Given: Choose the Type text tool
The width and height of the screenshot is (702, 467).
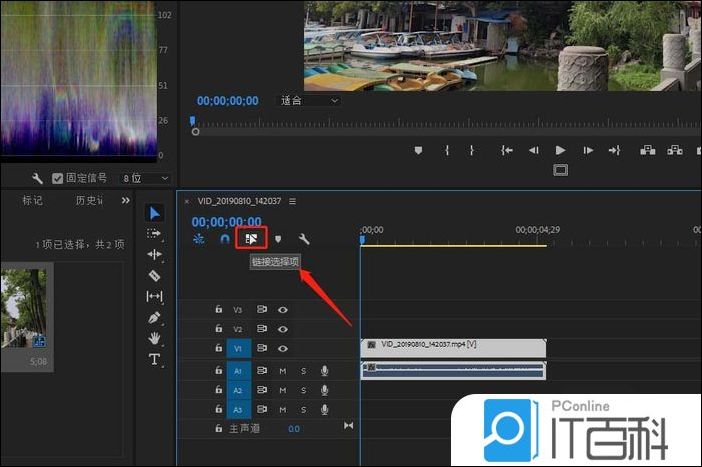Looking at the screenshot, I should click(x=154, y=360).
